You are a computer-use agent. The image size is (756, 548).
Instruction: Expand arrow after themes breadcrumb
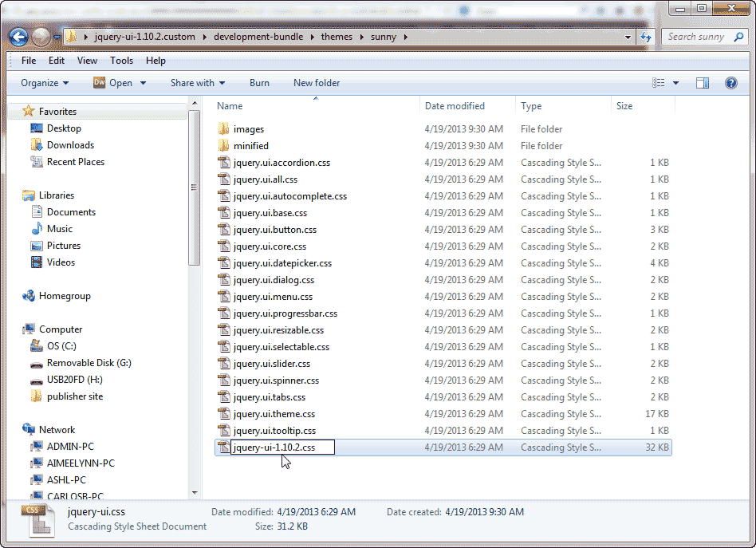click(361, 37)
